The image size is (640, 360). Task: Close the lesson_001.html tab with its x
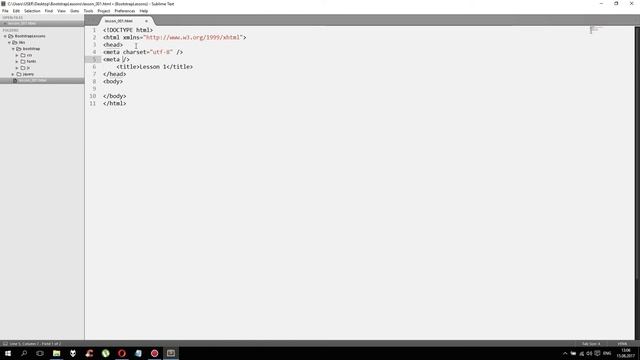[x=146, y=21]
